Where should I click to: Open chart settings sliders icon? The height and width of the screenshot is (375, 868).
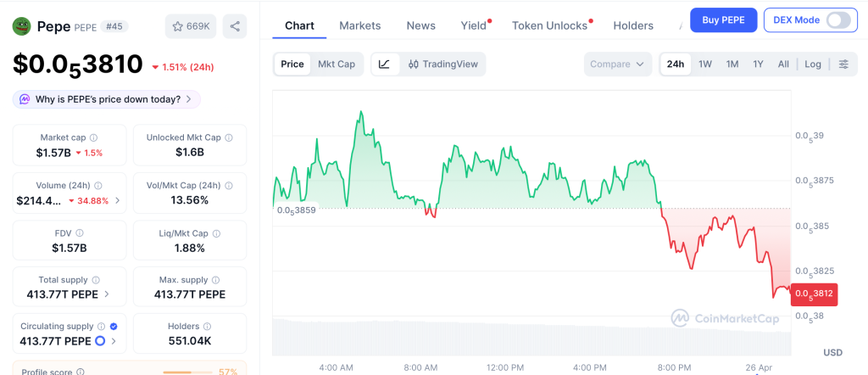(843, 64)
